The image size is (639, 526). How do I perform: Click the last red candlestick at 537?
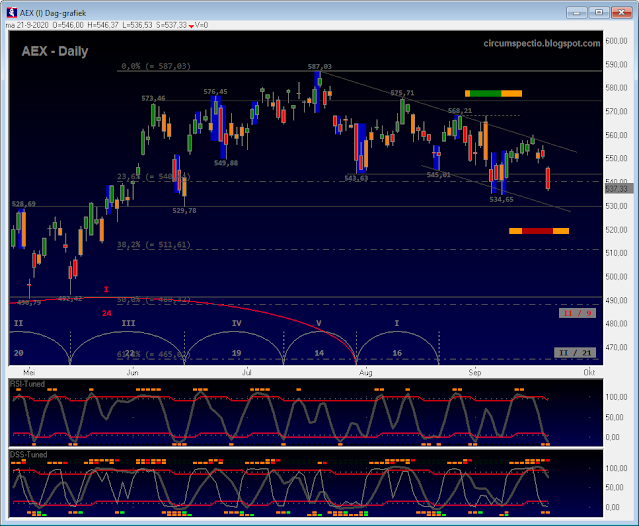(x=548, y=178)
